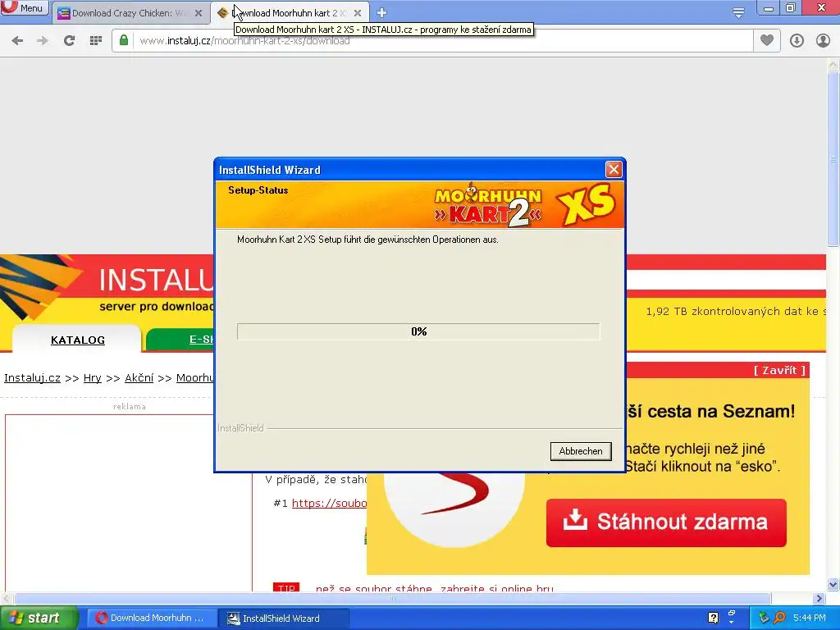Open the green E-SHOP tab
Image resolution: width=840 pixels, height=630 pixels.
(180, 339)
